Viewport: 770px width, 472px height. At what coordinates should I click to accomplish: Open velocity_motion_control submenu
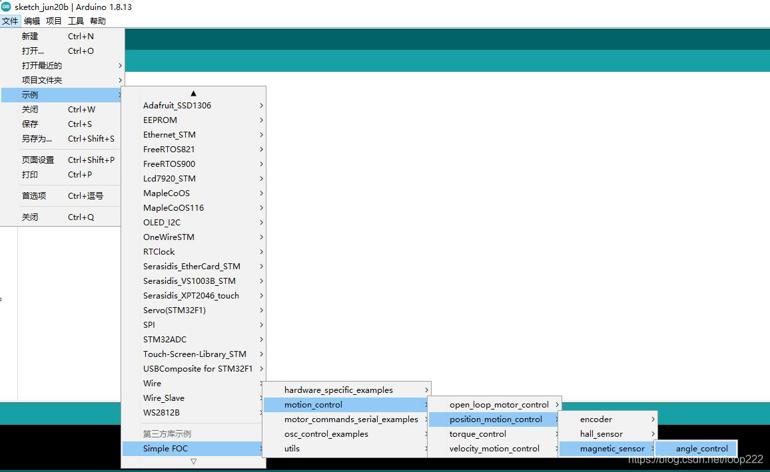click(495, 448)
